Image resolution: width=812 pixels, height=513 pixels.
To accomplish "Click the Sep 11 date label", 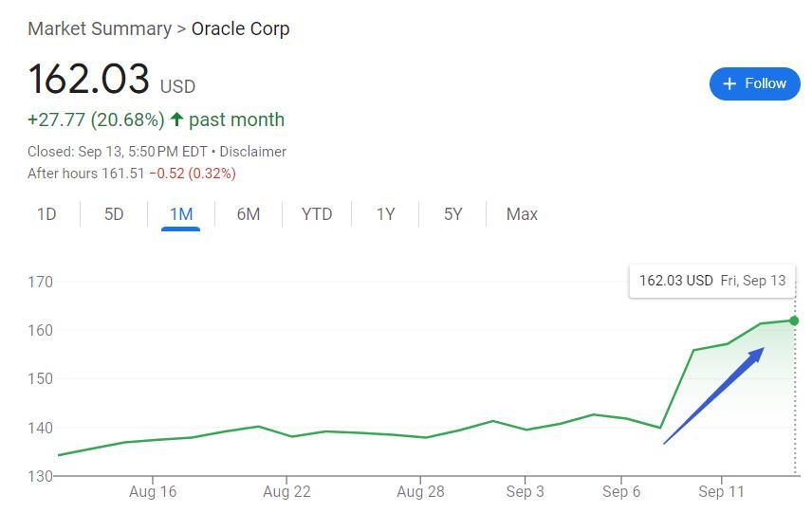I will [x=722, y=491].
